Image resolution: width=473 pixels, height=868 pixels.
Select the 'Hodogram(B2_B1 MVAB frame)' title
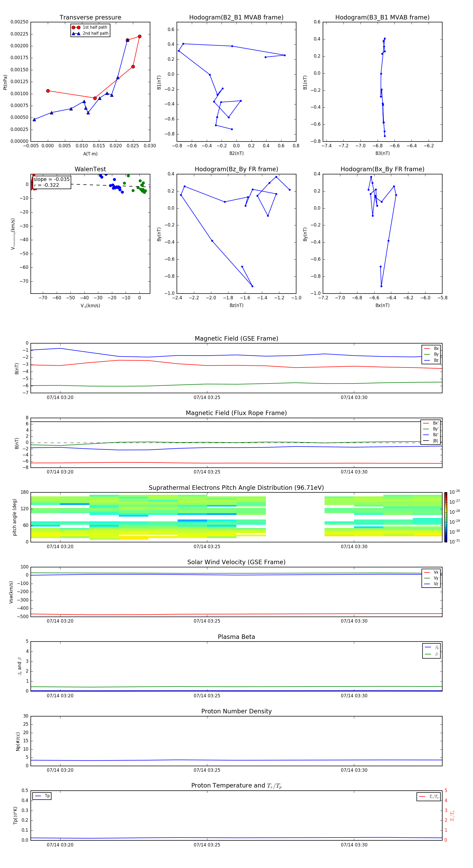[236, 18]
